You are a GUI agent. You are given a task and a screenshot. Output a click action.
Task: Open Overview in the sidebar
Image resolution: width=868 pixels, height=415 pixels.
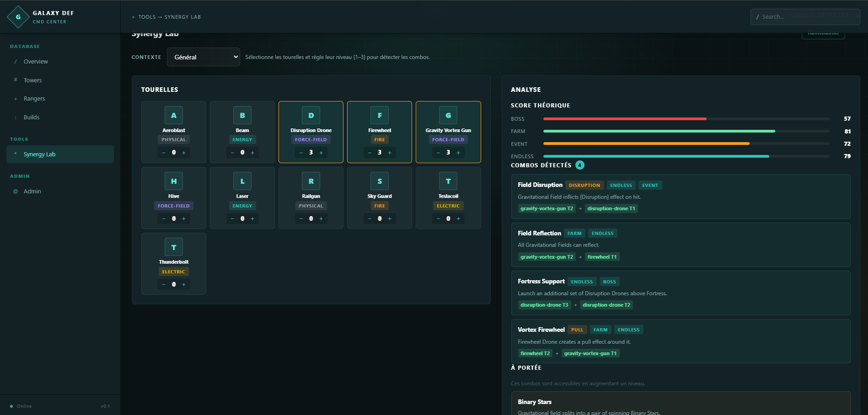[60, 62]
